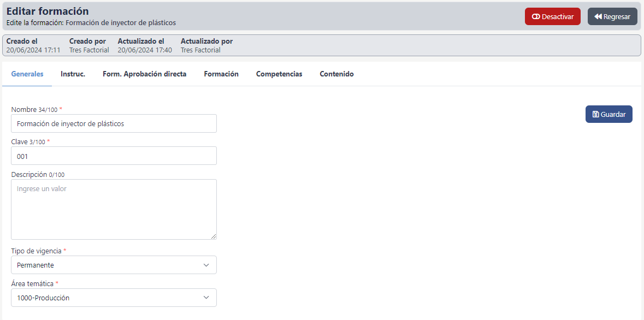Switch to the Generales tab
Viewport: 644px width, 320px height.
point(27,74)
